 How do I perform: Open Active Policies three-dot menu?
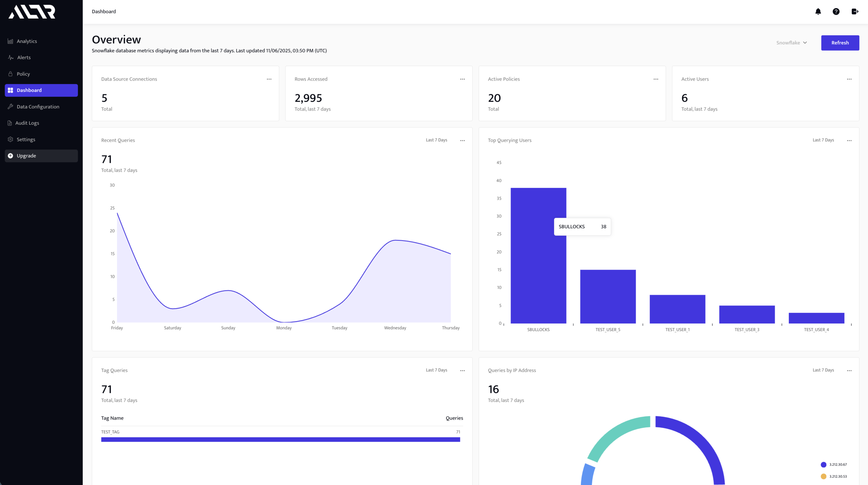(656, 79)
